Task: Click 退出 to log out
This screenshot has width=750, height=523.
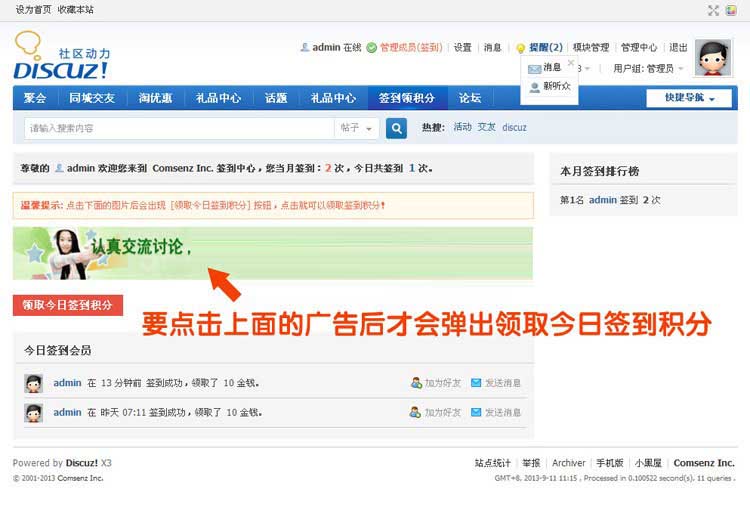Action: click(x=678, y=48)
